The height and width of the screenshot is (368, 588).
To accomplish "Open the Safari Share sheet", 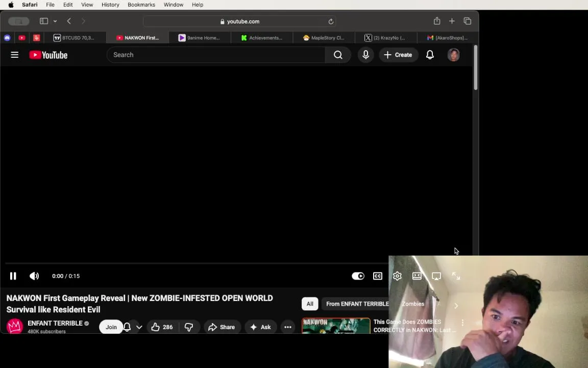I will tap(437, 21).
